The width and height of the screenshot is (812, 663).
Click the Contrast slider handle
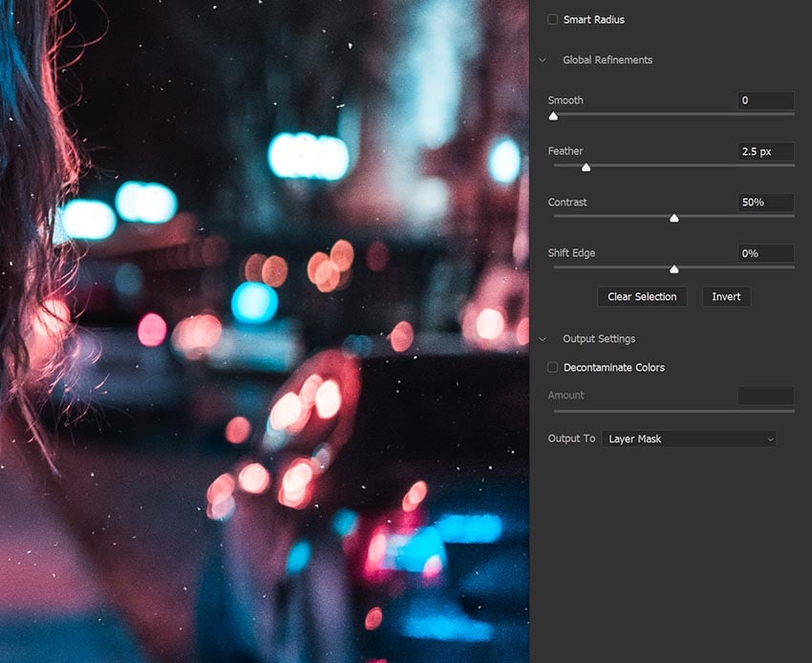click(673, 218)
